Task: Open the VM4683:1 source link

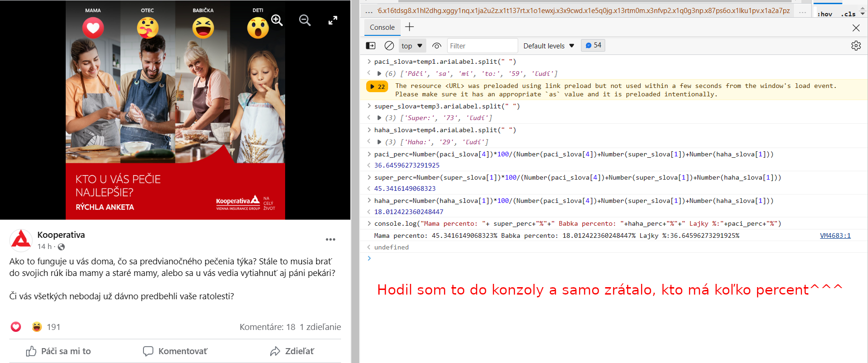Action: point(835,235)
